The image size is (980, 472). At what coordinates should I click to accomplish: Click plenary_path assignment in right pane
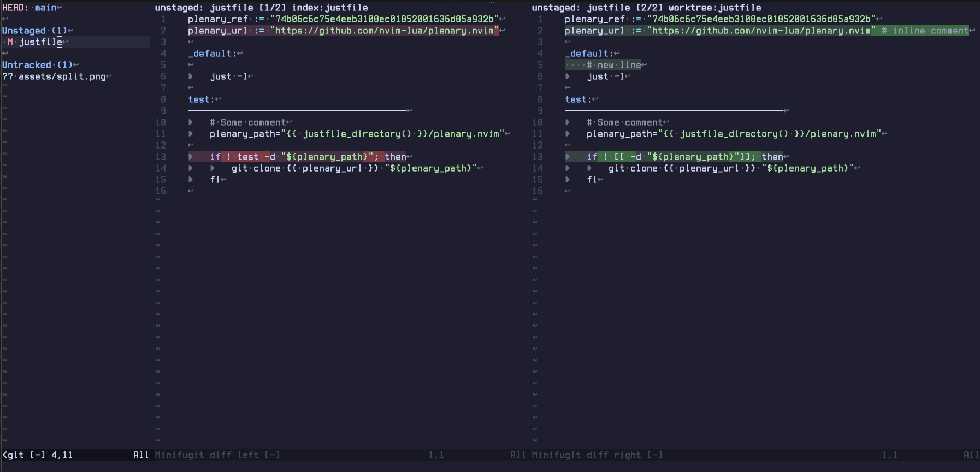[x=734, y=134]
